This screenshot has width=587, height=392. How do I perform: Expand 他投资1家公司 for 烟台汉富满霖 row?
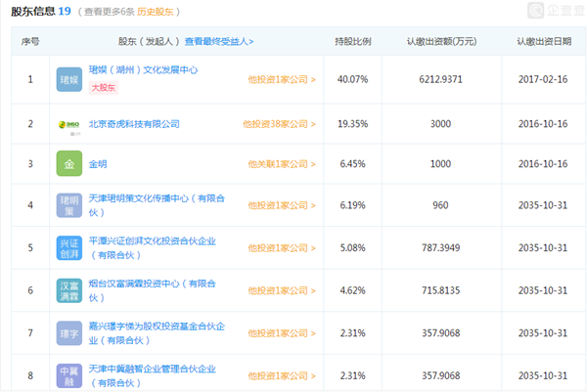(x=282, y=290)
